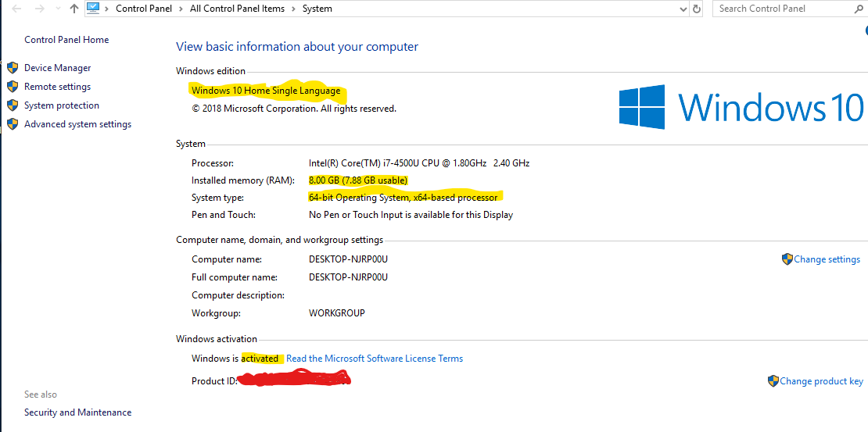Click shield icon beside Change product key

[x=773, y=381]
